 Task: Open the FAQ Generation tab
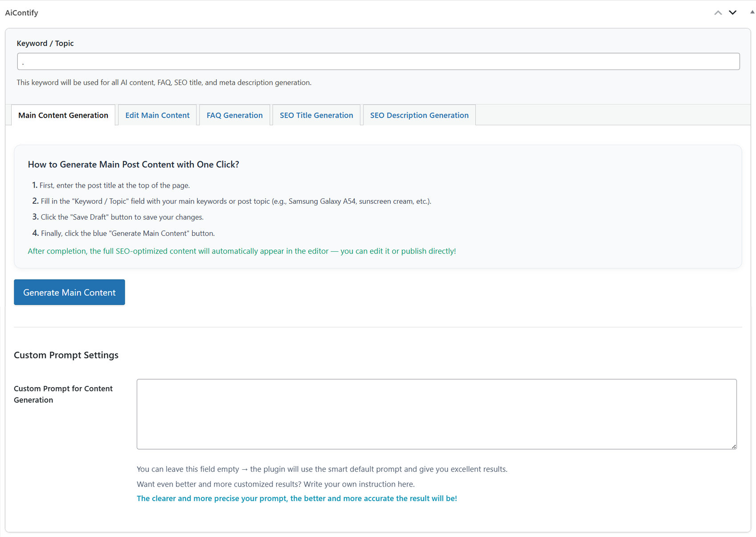(x=234, y=115)
